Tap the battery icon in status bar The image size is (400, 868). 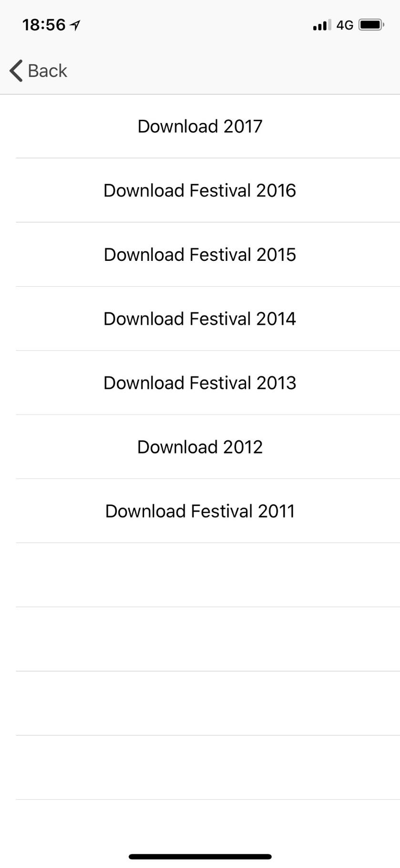coord(371,25)
